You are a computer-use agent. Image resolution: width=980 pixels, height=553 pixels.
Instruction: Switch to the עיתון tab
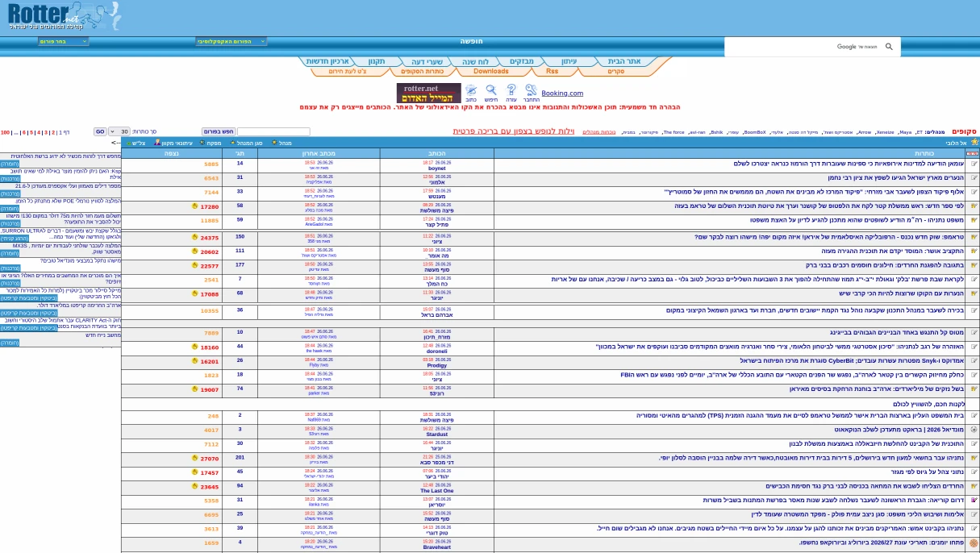[569, 61]
